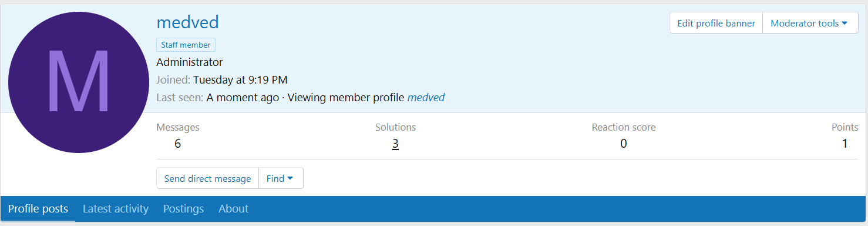868x226 pixels.
Task: Click the Points value 1
Action: pos(845,143)
